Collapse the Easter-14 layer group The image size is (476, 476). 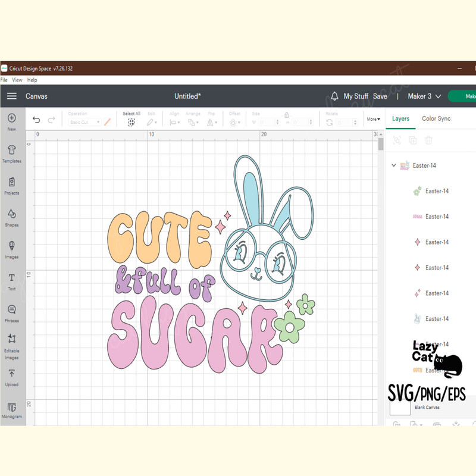tap(393, 165)
